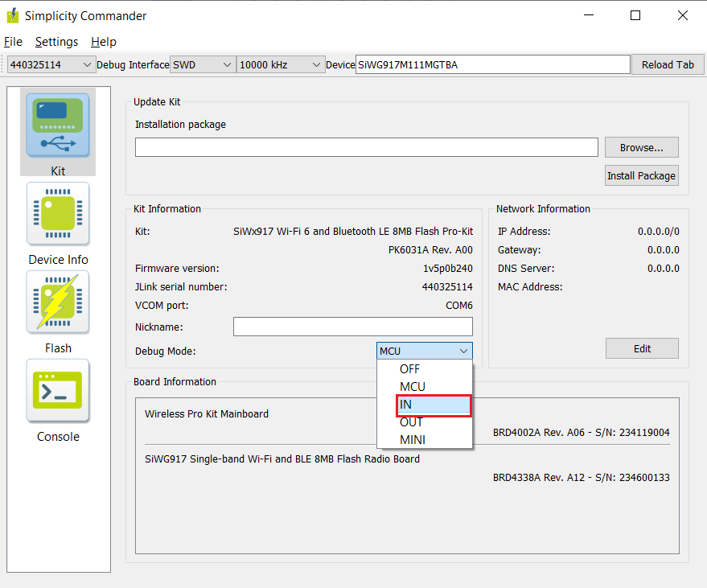Expand the 440325114 adapter serial dropdown

point(51,65)
